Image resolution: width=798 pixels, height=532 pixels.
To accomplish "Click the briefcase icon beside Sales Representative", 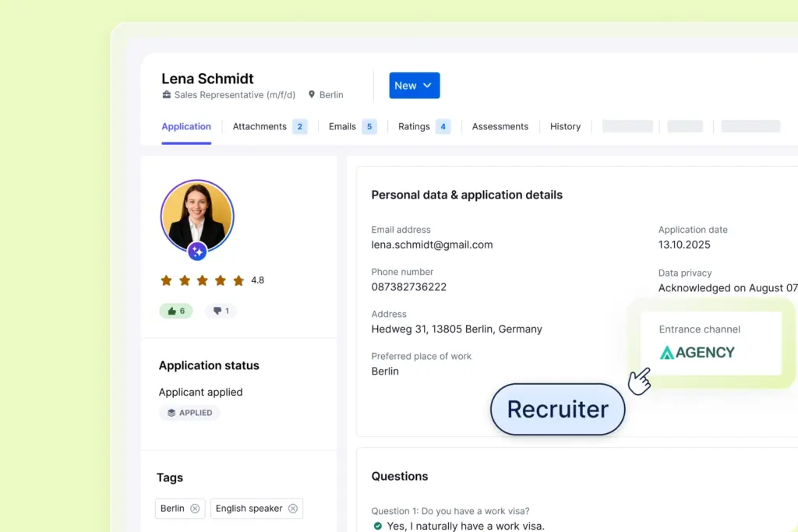I will point(166,95).
